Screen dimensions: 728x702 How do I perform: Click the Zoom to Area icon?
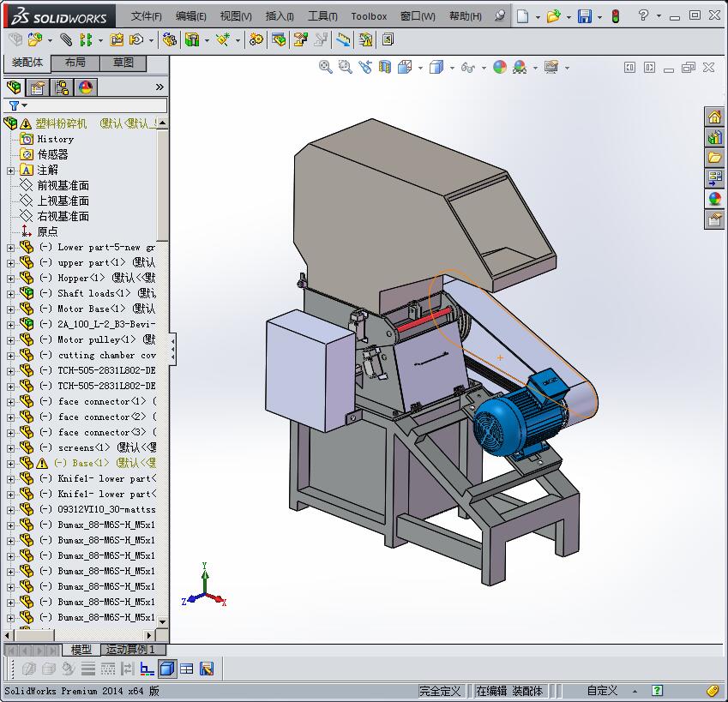point(345,67)
